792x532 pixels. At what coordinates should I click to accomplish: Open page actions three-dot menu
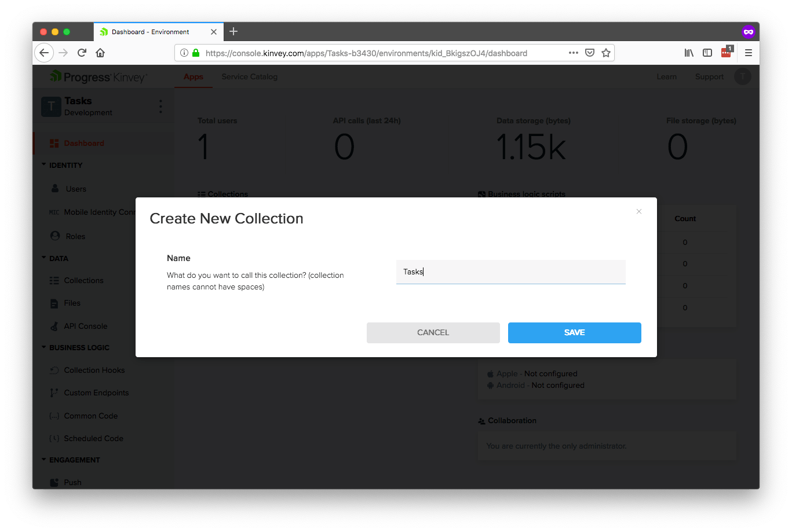point(573,53)
